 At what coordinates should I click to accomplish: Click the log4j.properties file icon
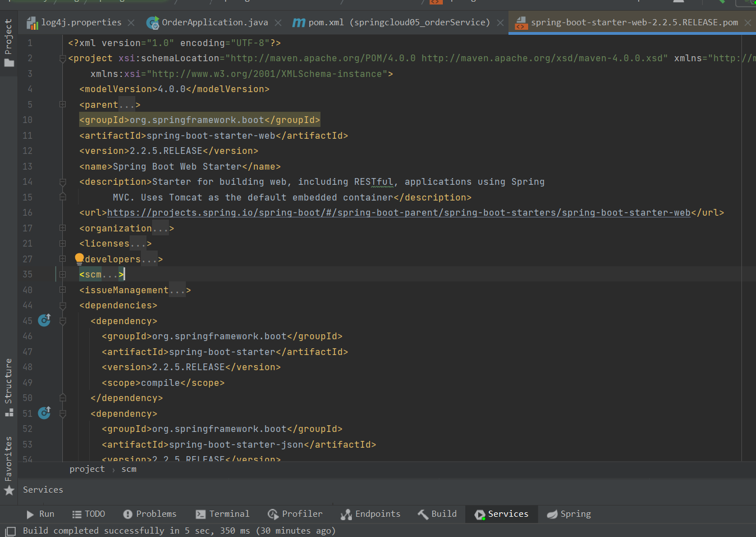[x=32, y=22]
